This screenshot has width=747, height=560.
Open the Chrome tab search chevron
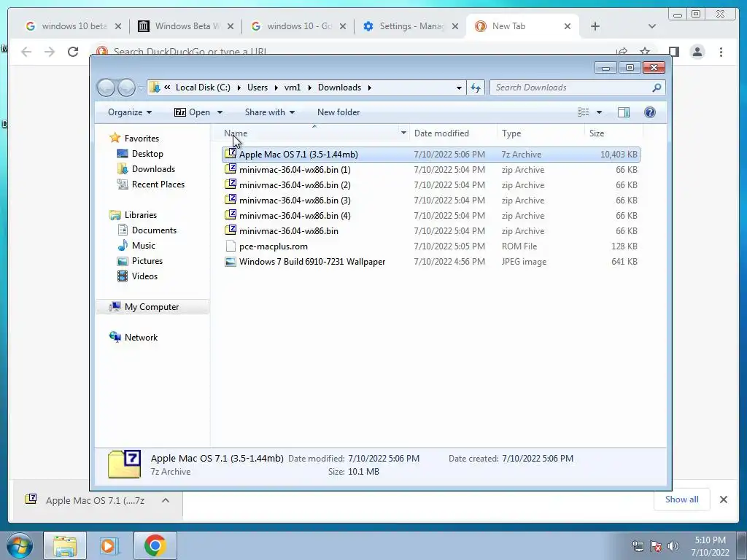[651, 26]
